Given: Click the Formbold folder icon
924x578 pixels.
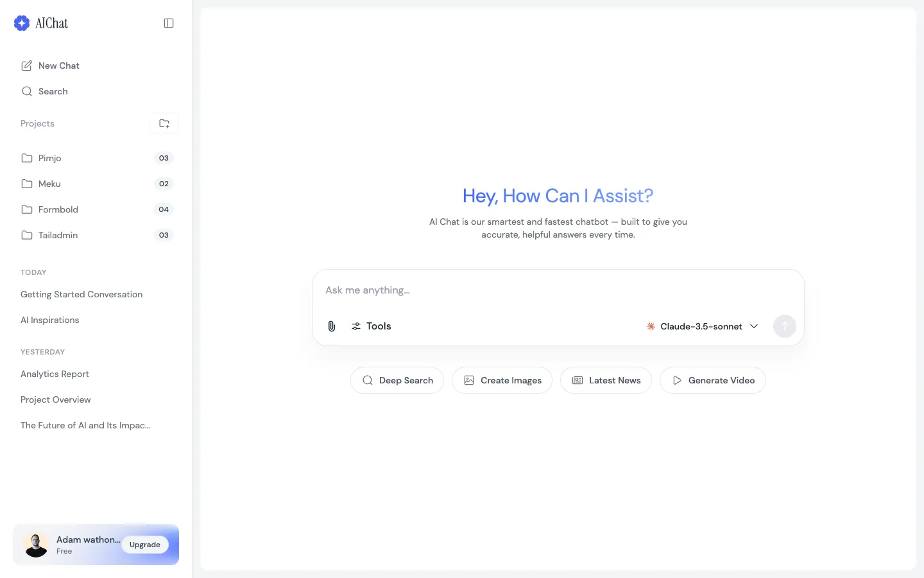Looking at the screenshot, I should [27, 209].
